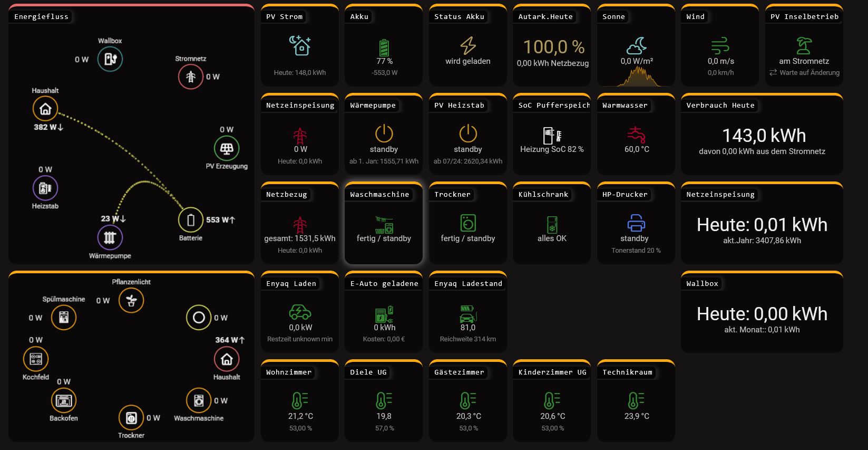
Task: Click the PV Erzeugung solar panel icon
Action: point(227,148)
